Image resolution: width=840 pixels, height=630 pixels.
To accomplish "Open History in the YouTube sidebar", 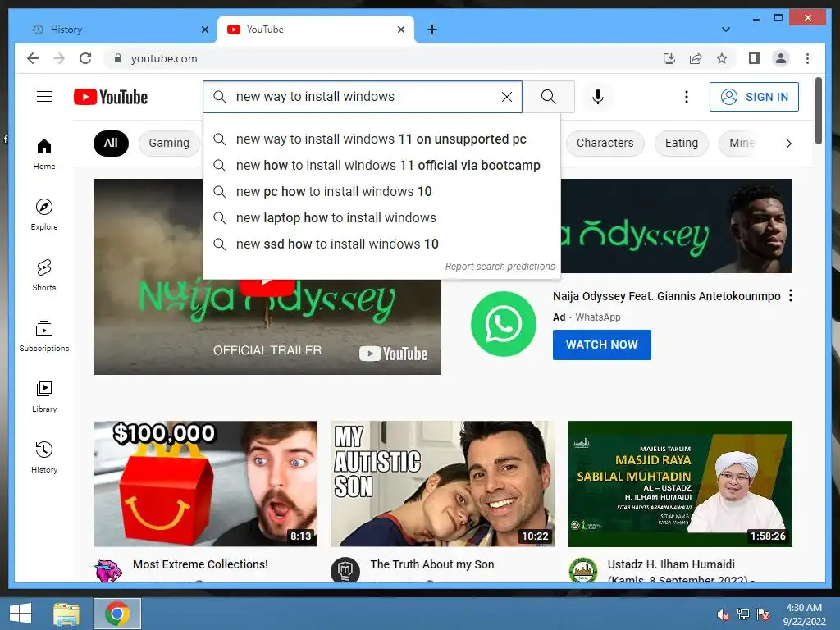I will tap(44, 457).
